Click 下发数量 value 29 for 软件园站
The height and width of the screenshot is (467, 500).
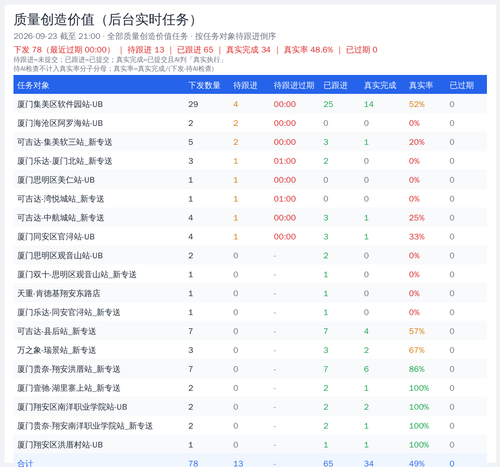tap(193, 104)
